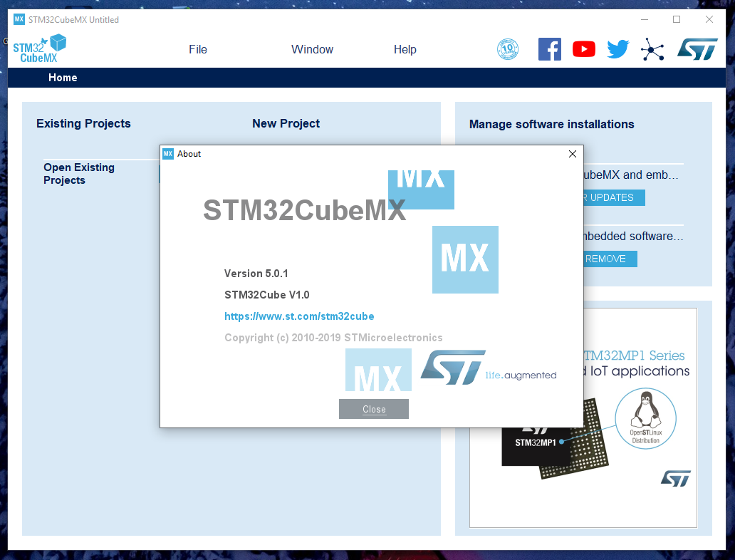Image resolution: width=735 pixels, height=560 pixels.
Task: Click the Manage software installations heading
Action: point(552,124)
